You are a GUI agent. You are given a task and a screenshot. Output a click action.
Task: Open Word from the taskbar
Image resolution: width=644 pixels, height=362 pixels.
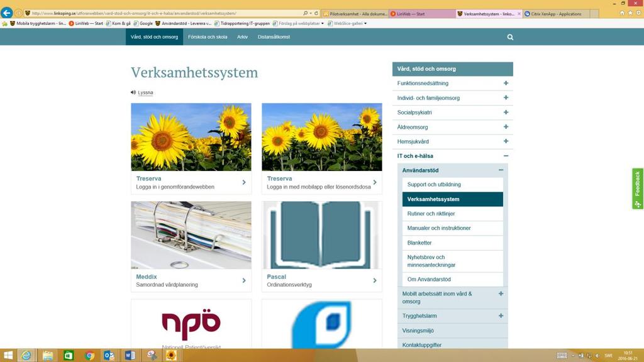click(130, 356)
